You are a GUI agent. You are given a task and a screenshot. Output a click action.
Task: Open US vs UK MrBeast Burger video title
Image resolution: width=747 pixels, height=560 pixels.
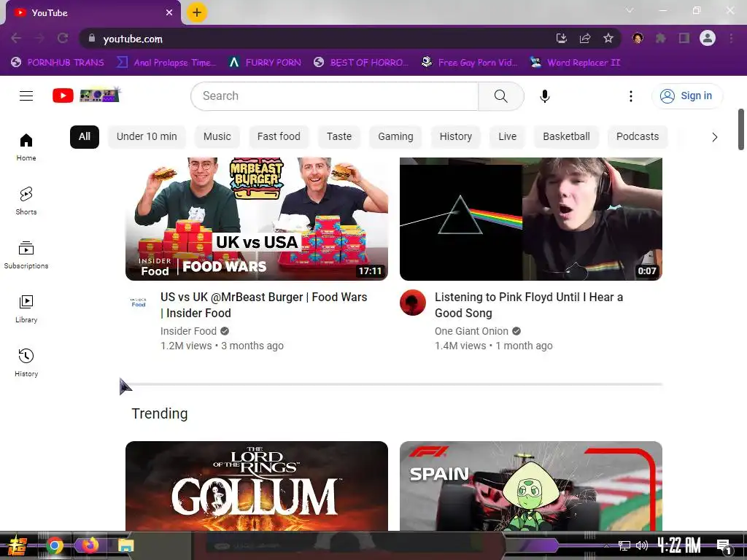coord(264,305)
